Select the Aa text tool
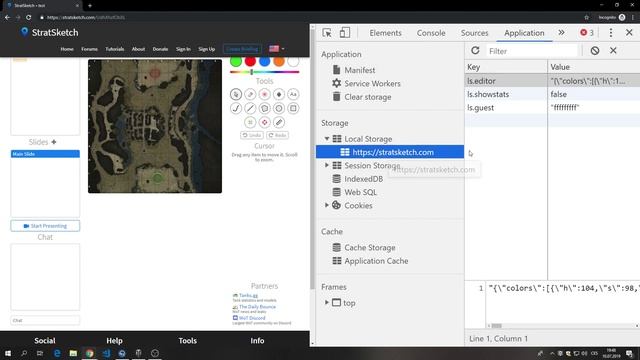 (293, 94)
